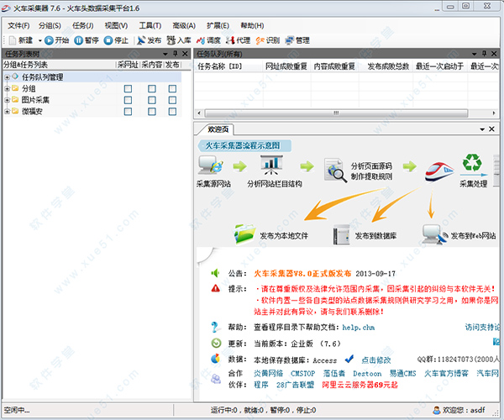Check the 采网址 checkbox for 分组 row
Image resolution: width=504 pixels, height=420 pixels.
click(128, 88)
